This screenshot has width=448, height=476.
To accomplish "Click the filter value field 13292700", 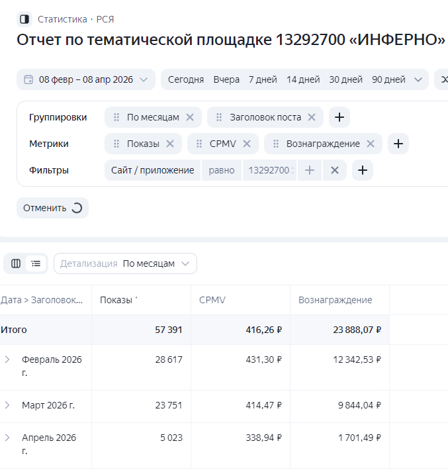I will tap(269, 170).
